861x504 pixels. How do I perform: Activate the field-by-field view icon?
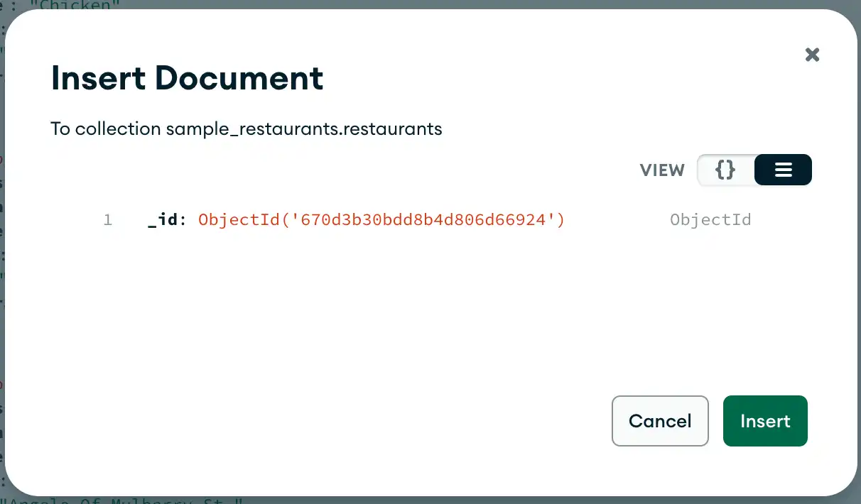pyautogui.click(x=782, y=170)
